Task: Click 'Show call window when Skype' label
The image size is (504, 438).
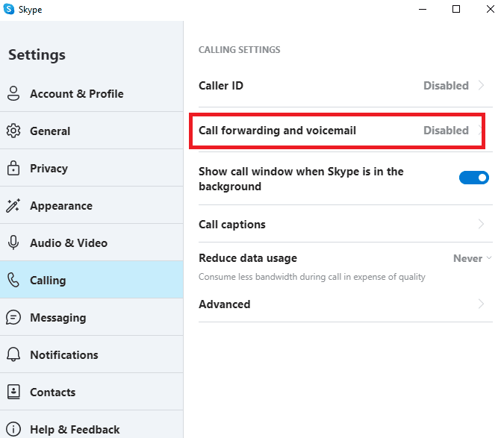Action: tap(301, 179)
